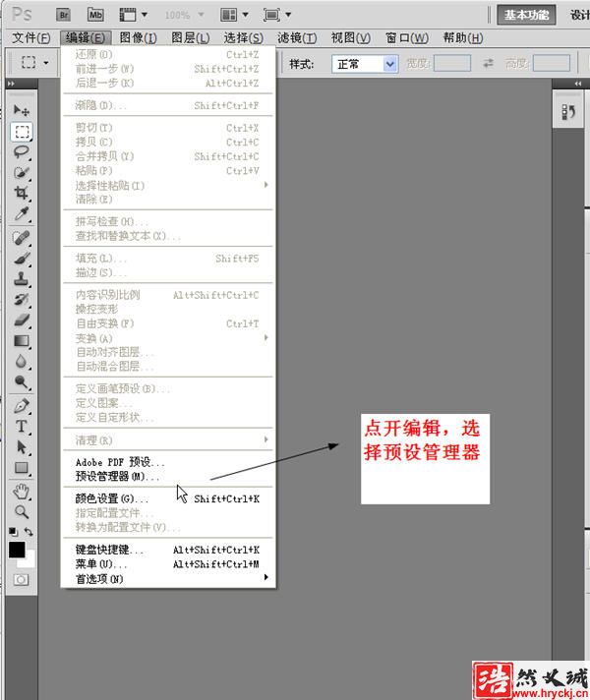Launch Adobe Bridge from Br icon
Screen dimensions: 590x700
(64, 15)
